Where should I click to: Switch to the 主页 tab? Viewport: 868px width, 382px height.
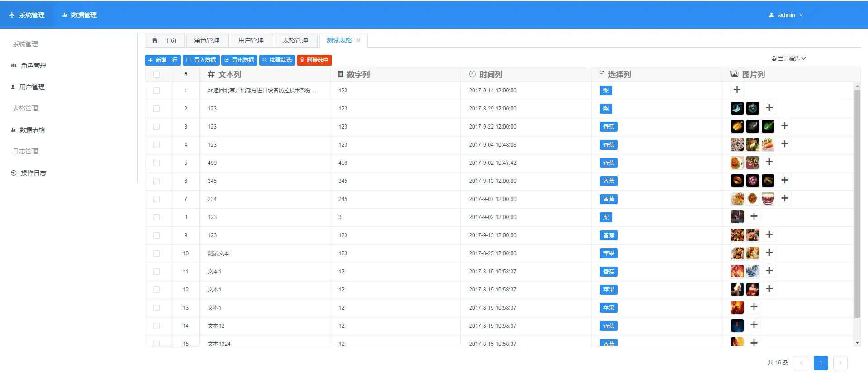pyautogui.click(x=165, y=40)
